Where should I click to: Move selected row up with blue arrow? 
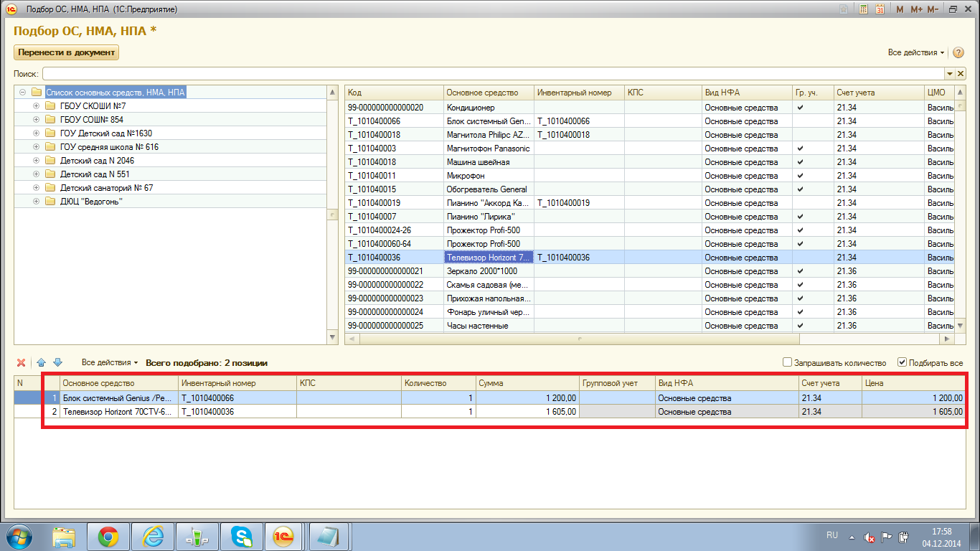[x=42, y=363]
